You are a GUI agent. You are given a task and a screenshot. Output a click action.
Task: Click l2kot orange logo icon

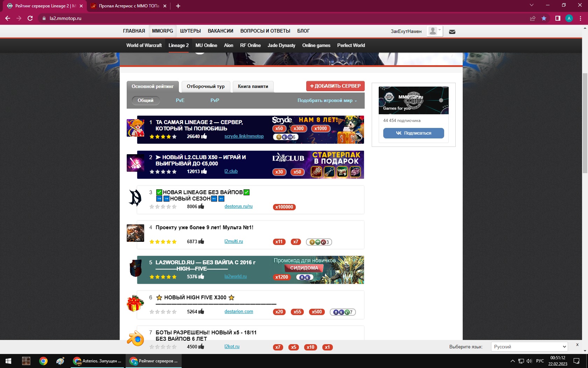tap(135, 338)
